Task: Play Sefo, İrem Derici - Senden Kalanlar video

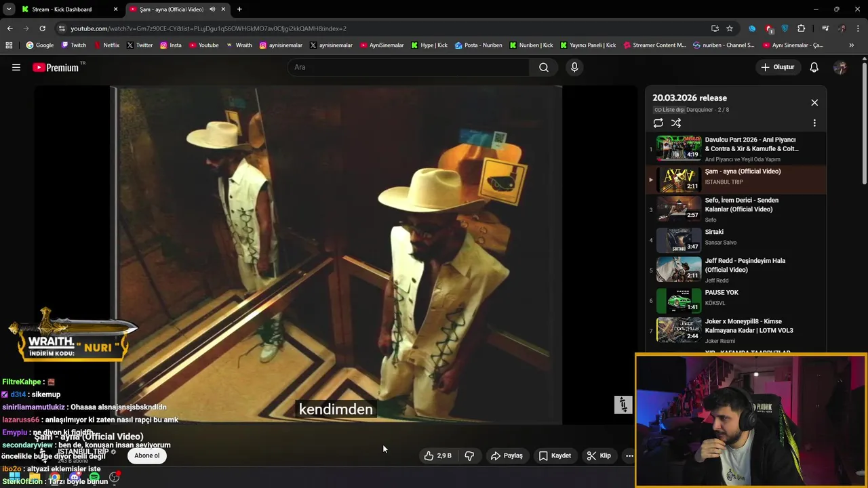Action: point(735,209)
